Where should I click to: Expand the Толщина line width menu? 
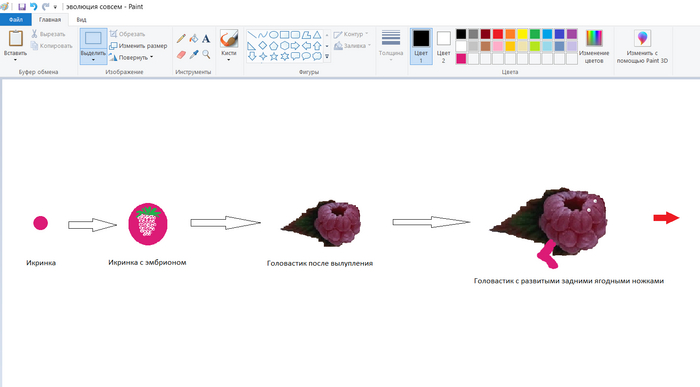point(391,46)
